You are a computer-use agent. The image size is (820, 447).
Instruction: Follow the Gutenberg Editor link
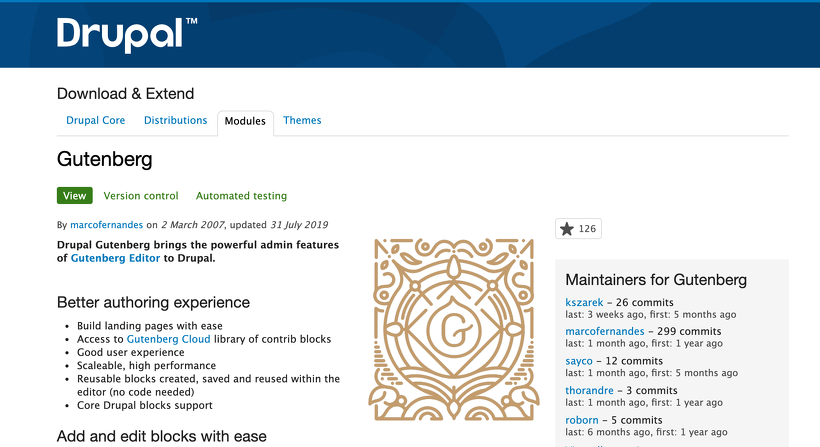124,258
